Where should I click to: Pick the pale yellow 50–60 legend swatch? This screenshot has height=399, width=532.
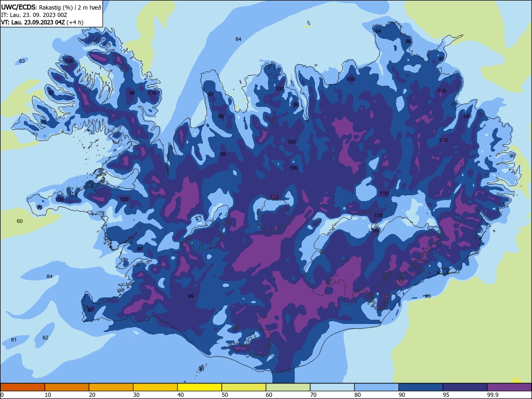[x=244, y=387]
